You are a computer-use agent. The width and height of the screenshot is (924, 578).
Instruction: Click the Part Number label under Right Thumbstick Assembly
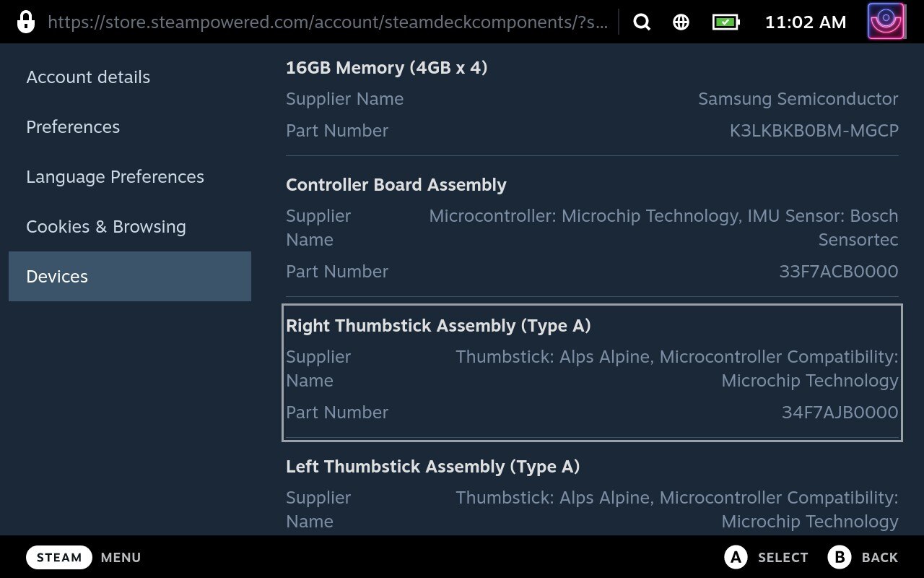[337, 413]
